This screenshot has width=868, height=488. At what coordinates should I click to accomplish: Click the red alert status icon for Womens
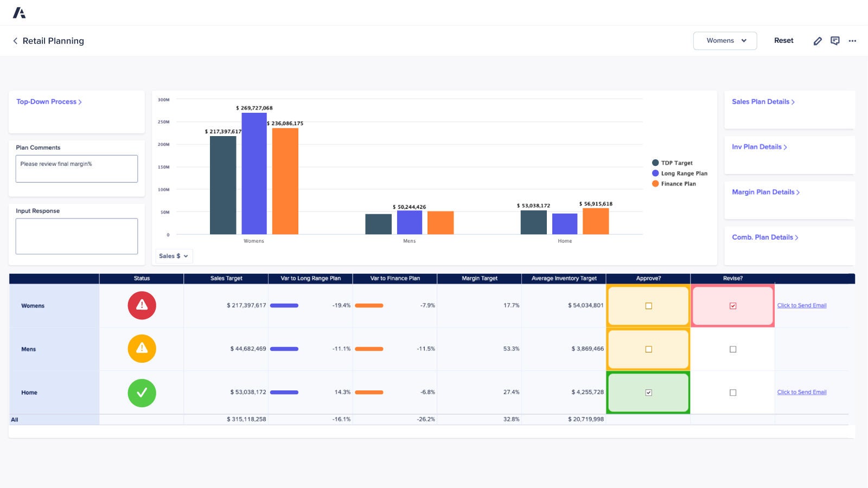pyautogui.click(x=142, y=305)
